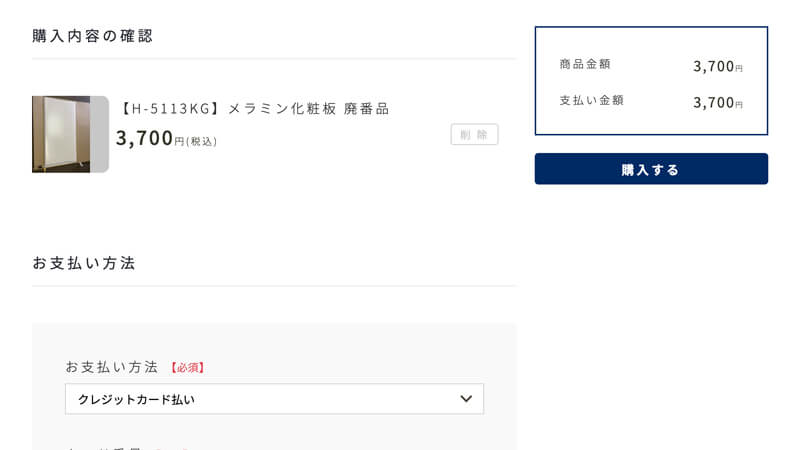Click the melamine board product thumbnail
Image resolution: width=800 pixels, height=450 pixels.
61,134
